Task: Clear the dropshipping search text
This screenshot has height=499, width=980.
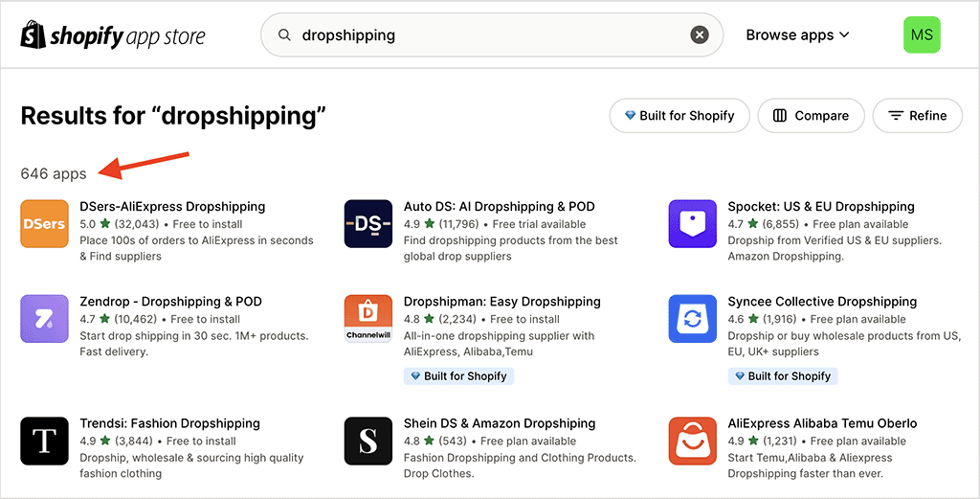Action: [700, 35]
